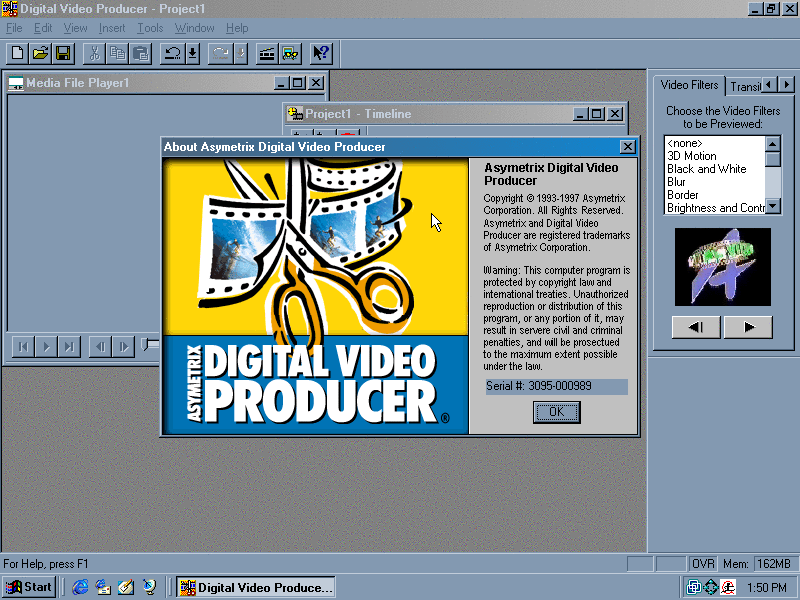Viewport: 800px width, 600px height.
Task: Step the filter preview backward
Action: pyautogui.click(x=696, y=327)
